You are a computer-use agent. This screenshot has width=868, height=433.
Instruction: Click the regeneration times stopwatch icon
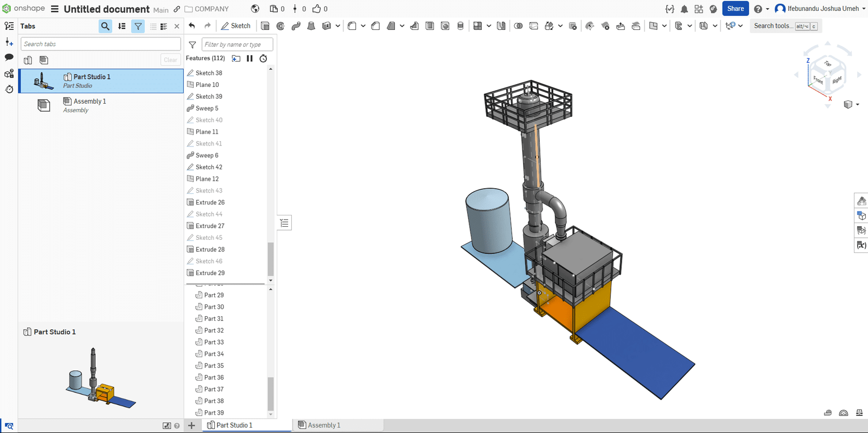[263, 58]
